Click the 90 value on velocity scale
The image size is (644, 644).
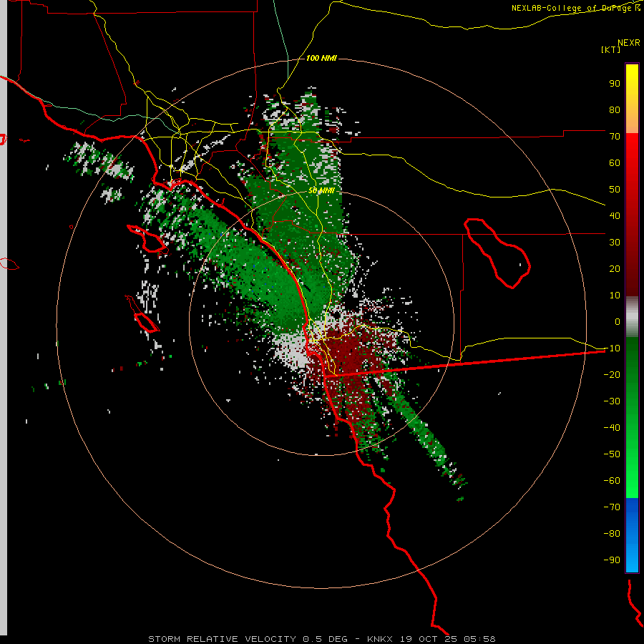coord(615,84)
